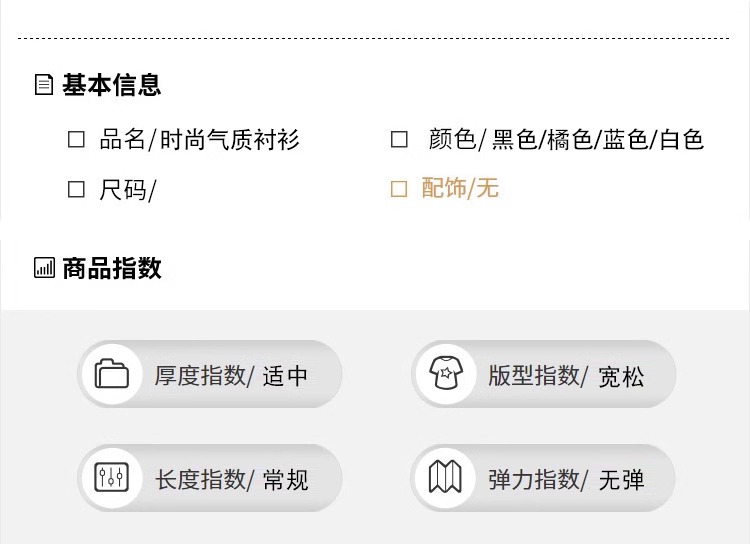The width and height of the screenshot is (750, 558).
Task: Click the folder icon for 厚度指数
Action: pos(111,374)
